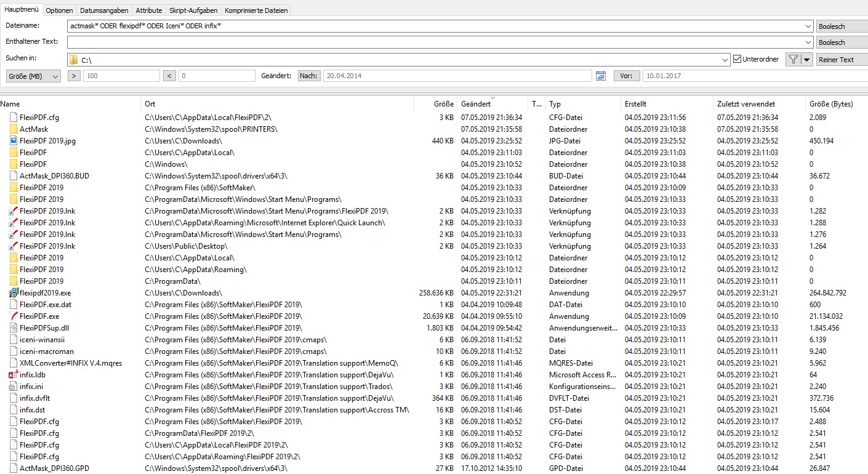
Task: Click the Vor date field showing 10.01.2017
Action: point(755,76)
